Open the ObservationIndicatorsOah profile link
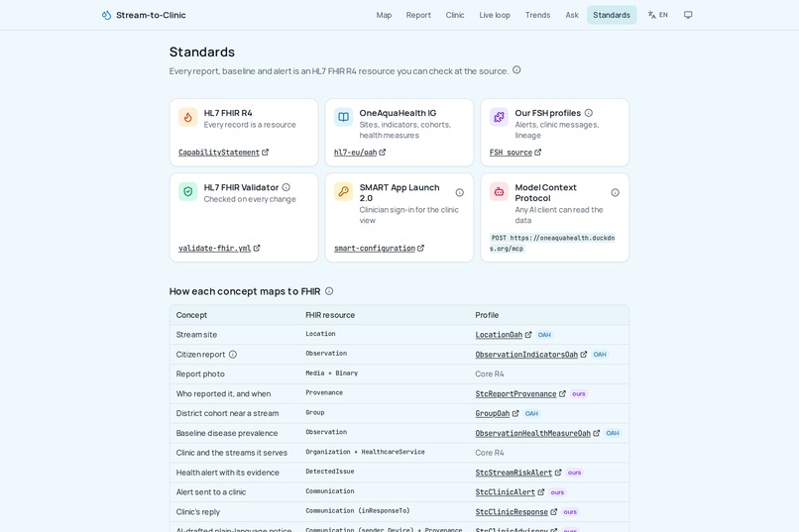The image size is (799, 532). (x=526, y=355)
